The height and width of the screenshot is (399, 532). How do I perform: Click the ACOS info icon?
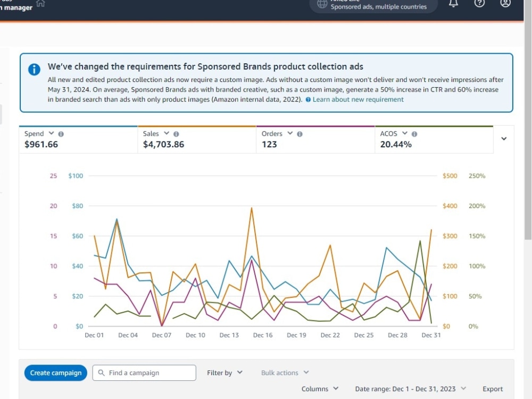tap(414, 134)
